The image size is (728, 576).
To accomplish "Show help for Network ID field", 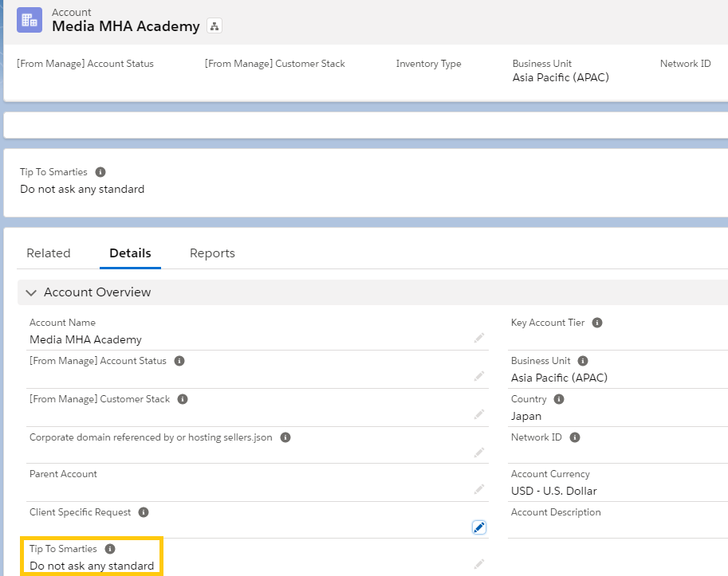I will (x=575, y=437).
